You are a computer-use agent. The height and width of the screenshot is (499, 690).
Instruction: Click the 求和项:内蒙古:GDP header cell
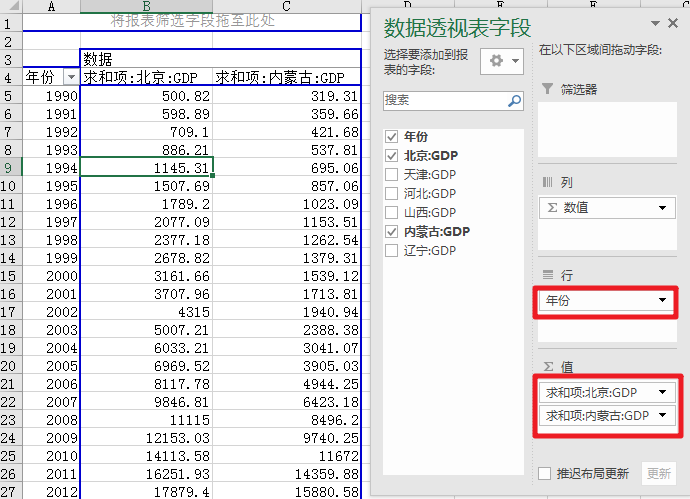tap(286, 77)
